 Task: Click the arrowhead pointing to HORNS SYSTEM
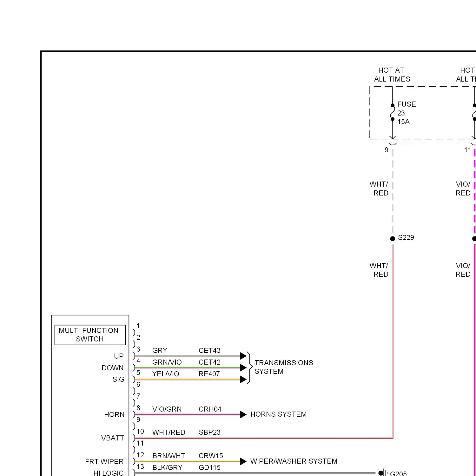(243, 414)
